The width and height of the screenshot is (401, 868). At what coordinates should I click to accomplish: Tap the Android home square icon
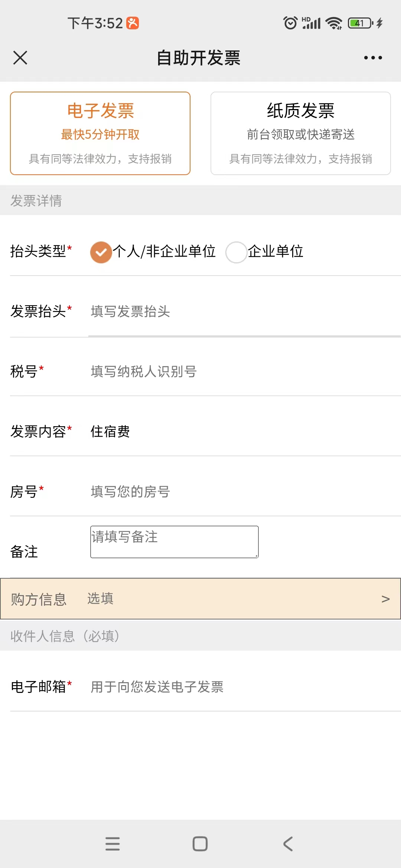200,844
